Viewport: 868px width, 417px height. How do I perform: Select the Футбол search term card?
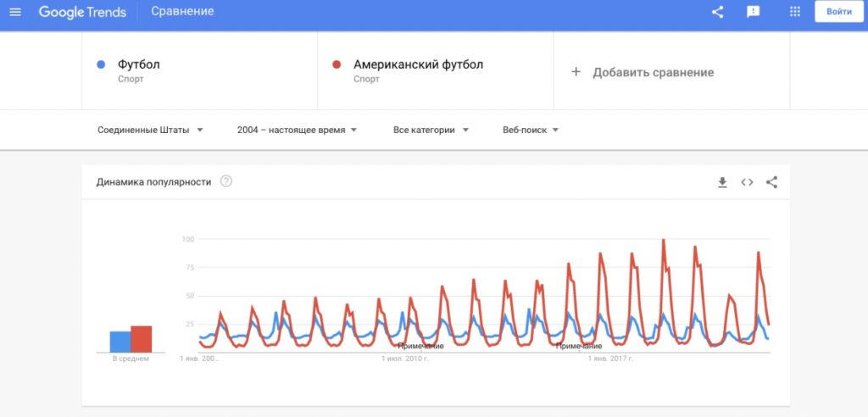click(200, 71)
